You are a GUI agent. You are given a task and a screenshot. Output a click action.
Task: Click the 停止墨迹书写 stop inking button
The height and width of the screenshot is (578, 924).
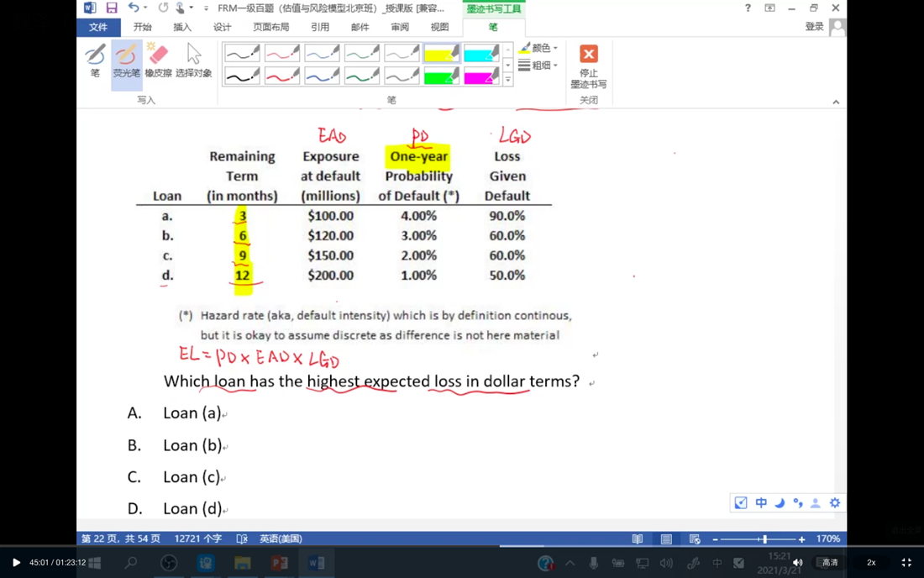coord(588,66)
